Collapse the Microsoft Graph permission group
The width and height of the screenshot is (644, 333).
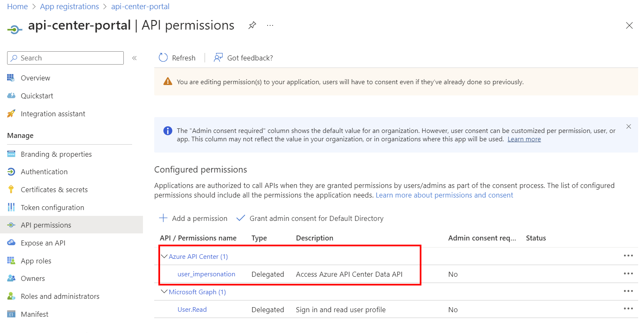[x=164, y=292]
